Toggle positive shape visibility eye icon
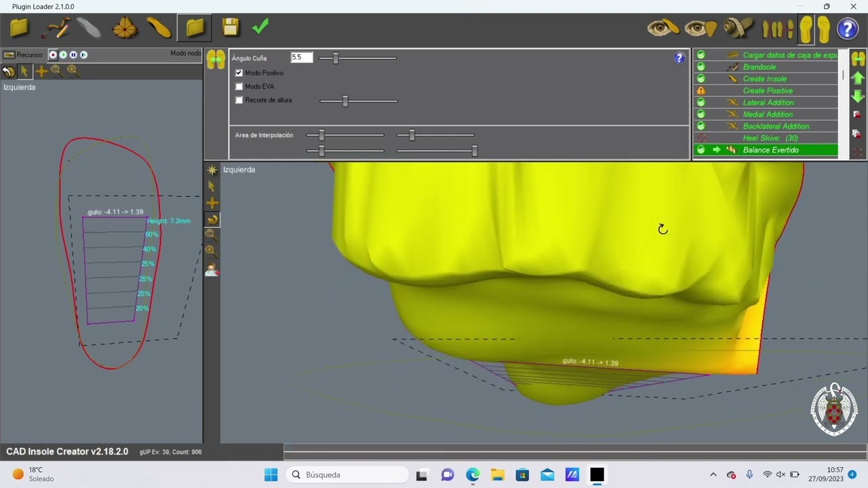Screen dimensions: 868x488 pos(701,28)
